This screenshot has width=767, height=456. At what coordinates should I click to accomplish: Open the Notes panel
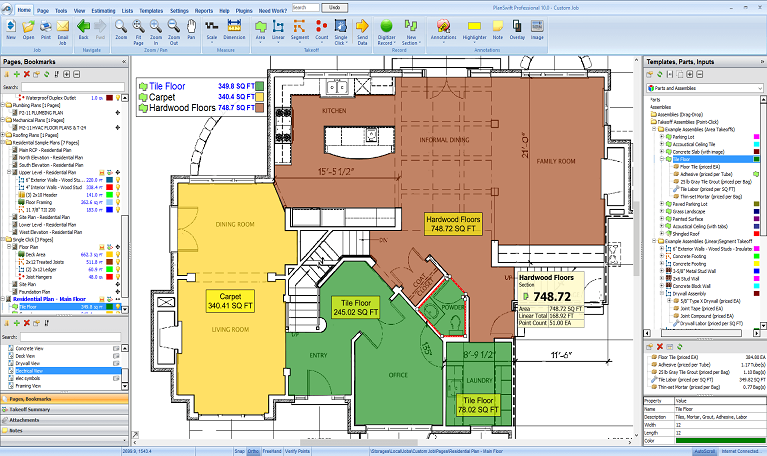point(65,431)
